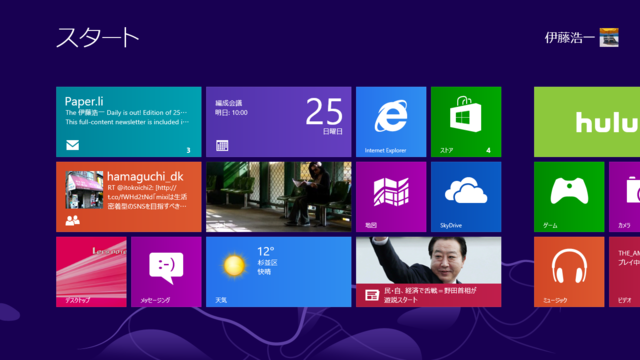This screenshot has height=360, width=640.
Task: Open the news tile about 野田首相
Action: click(x=429, y=272)
